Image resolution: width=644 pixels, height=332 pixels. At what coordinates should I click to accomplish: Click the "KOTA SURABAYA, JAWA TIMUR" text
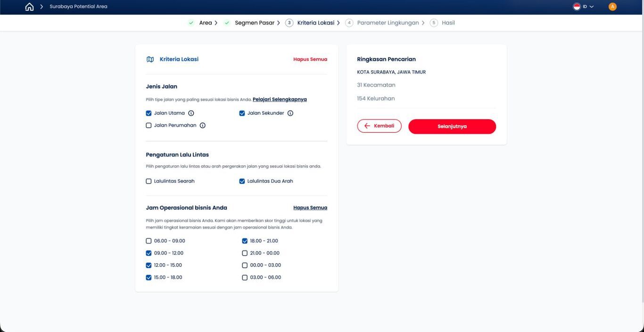point(391,72)
